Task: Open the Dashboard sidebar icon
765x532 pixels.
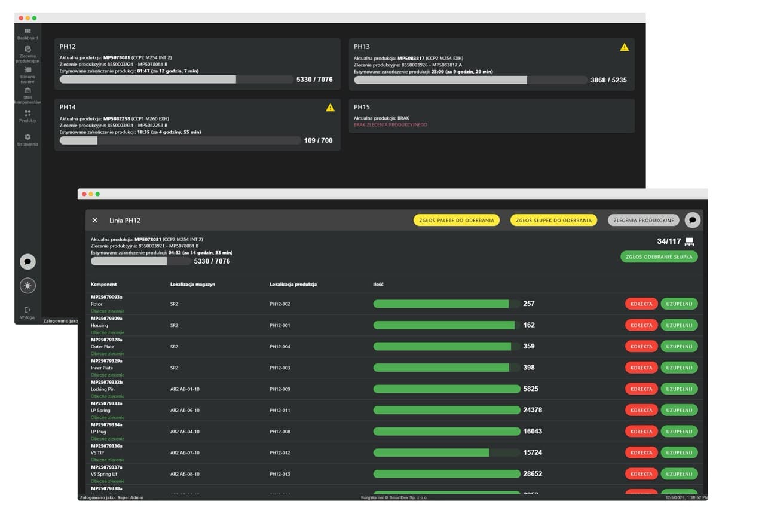Action: coord(27,31)
